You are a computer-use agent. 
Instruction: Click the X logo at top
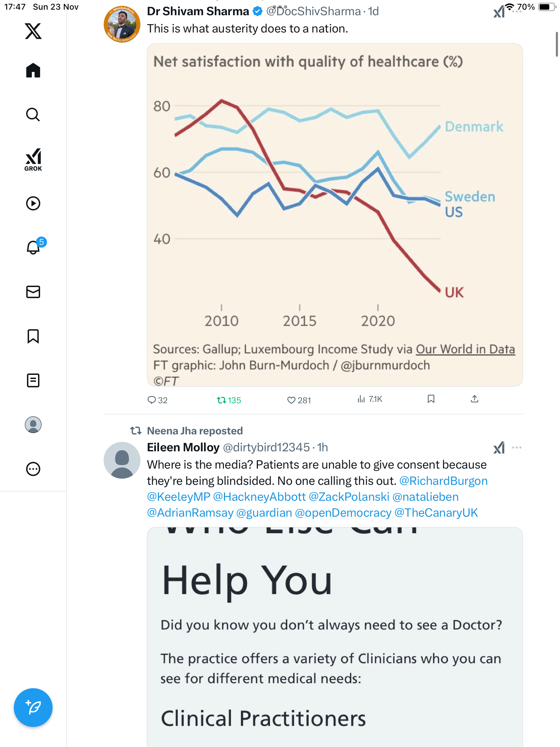click(x=33, y=31)
